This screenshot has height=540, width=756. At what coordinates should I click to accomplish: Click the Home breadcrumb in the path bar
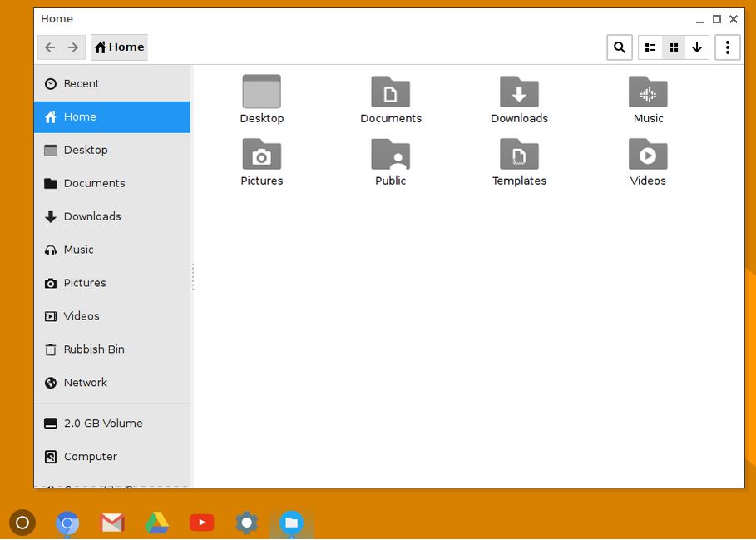(x=119, y=47)
